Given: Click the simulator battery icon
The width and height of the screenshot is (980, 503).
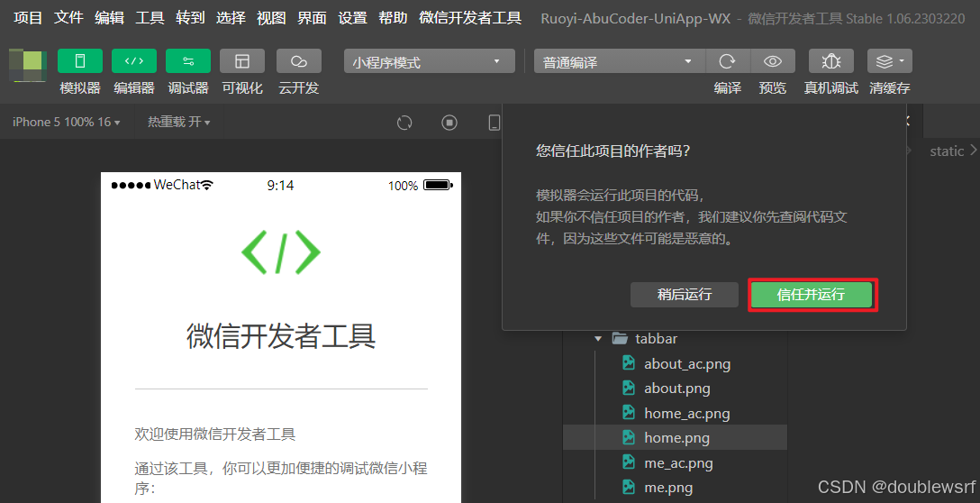Looking at the screenshot, I should 438,185.
